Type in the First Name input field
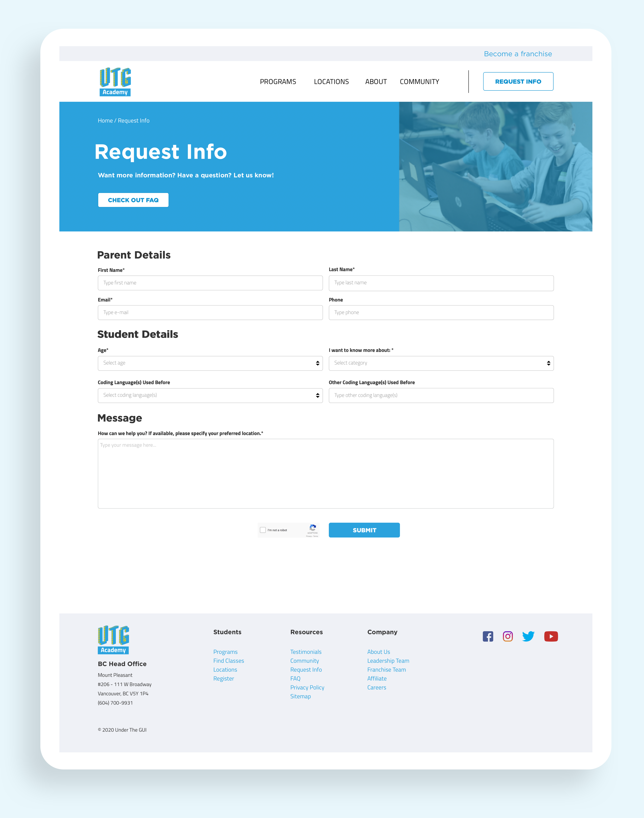This screenshot has width=644, height=818. pos(209,282)
